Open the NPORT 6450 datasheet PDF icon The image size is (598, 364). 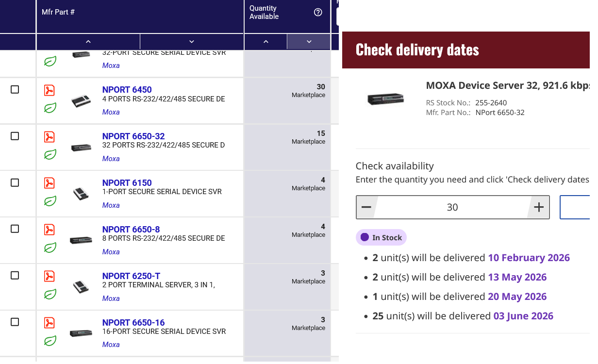(50, 90)
